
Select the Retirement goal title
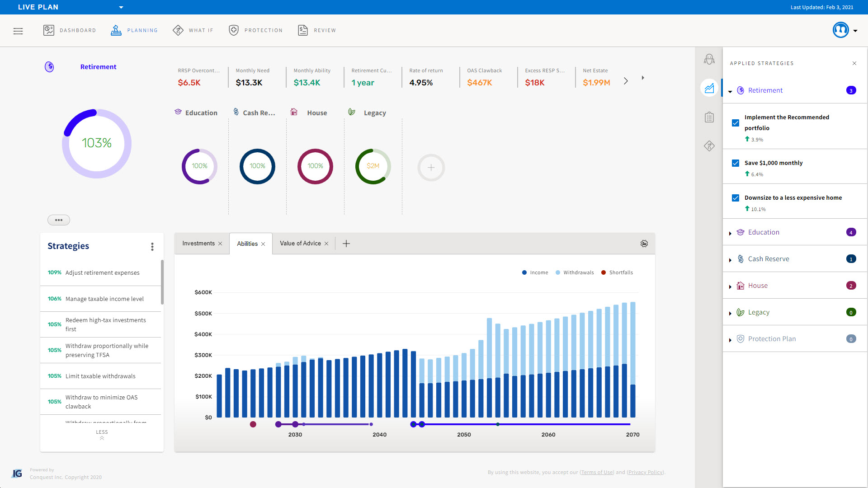coord(98,67)
